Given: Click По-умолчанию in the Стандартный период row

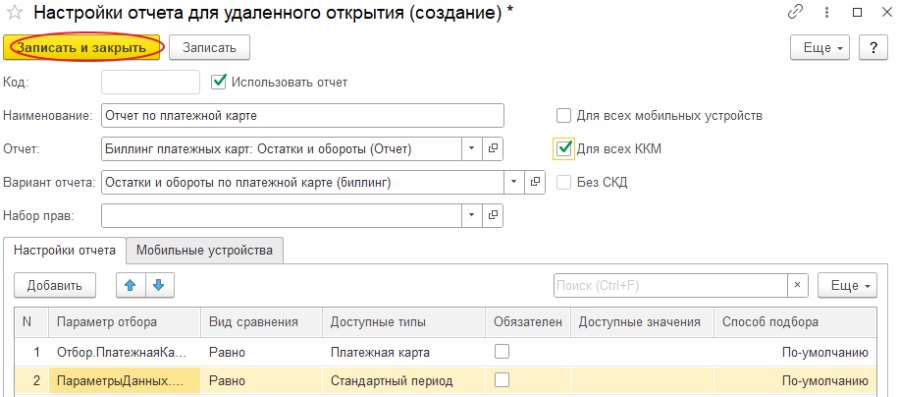Looking at the screenshot, I should (x=795, y=380).
